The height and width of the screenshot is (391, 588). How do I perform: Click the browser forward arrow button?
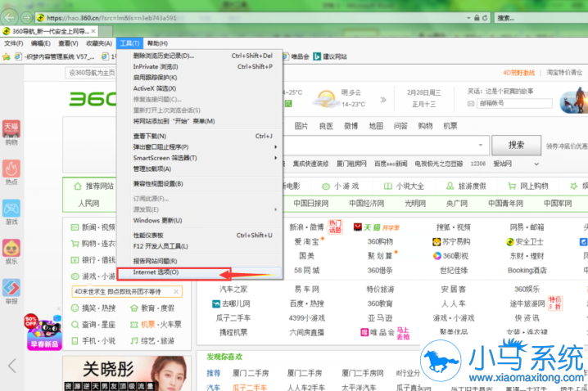(26, 17)
